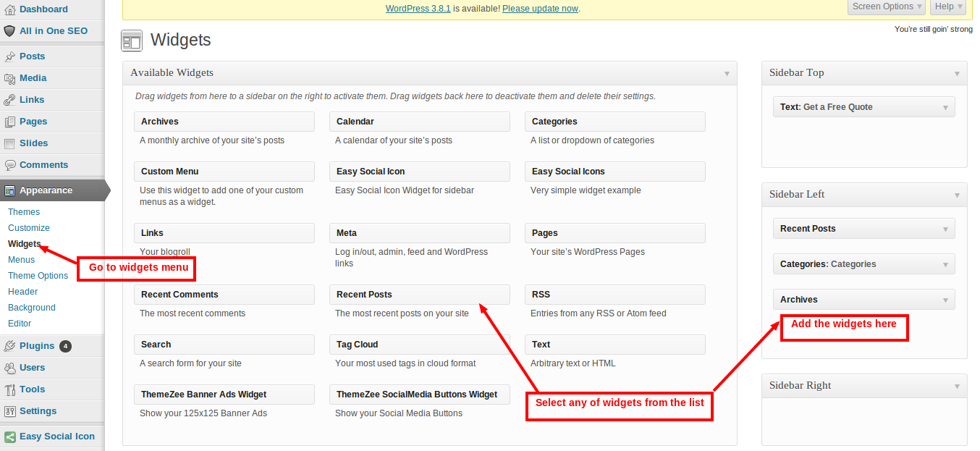Collapse the Sidebar Top panel arrow
Viewport: 980px width, 451px height.
pos(957,74)
